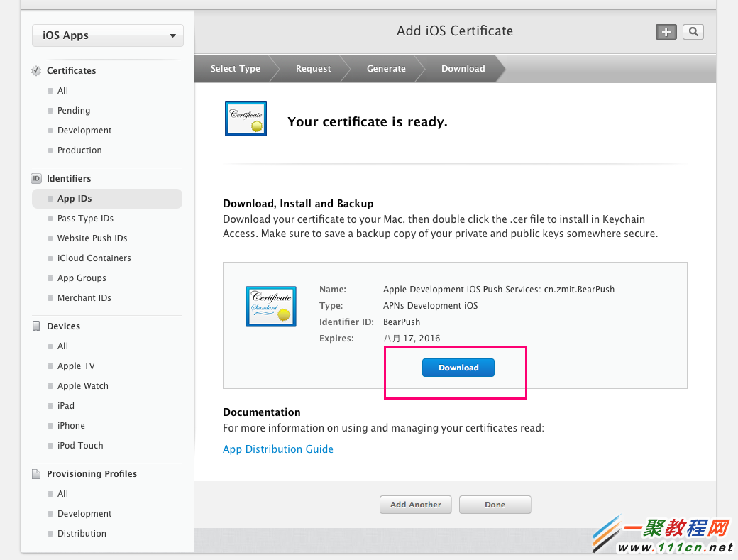Image resolution: width=738 pixels, height=560 pixels.
Task: Click the Standard certificate thumbnail in details
Action: click(x=270, y=306)
